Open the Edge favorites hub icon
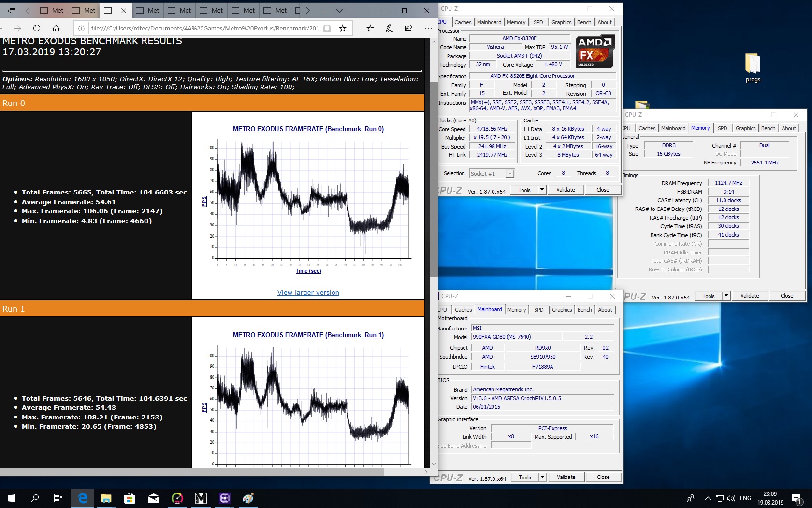 coord(370,28)
